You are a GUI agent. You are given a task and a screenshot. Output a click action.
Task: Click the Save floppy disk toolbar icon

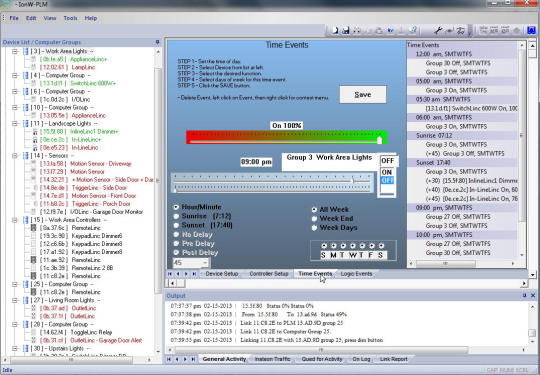[x=345, y=31]
